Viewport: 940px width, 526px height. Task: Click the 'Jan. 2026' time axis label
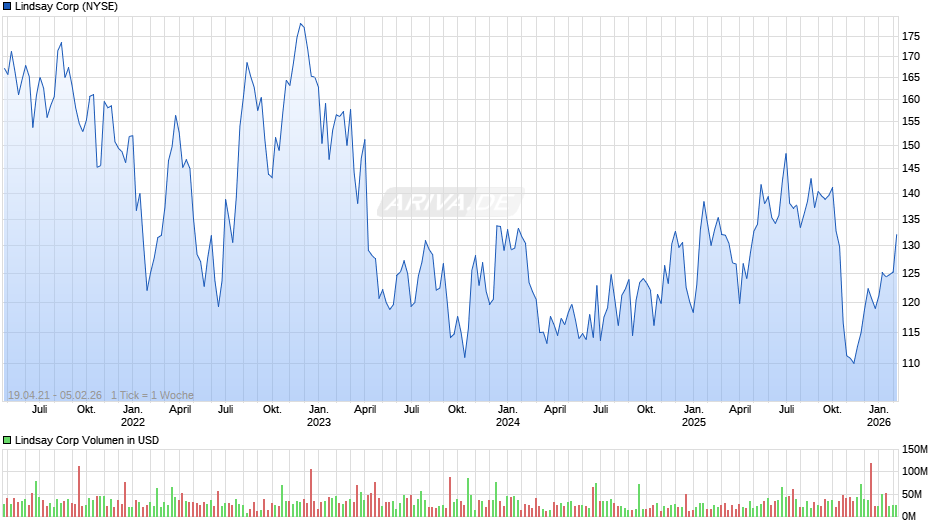(x=879, y=416)
